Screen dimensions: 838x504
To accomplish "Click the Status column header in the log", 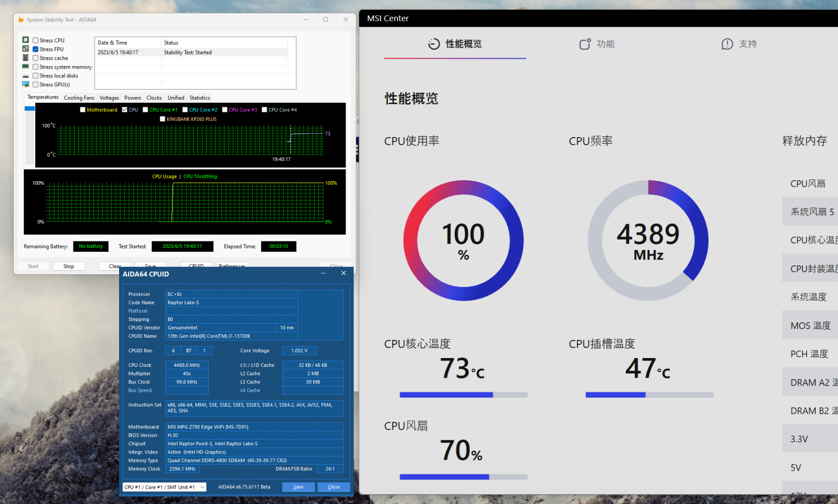I will click(x=225, y=43).
